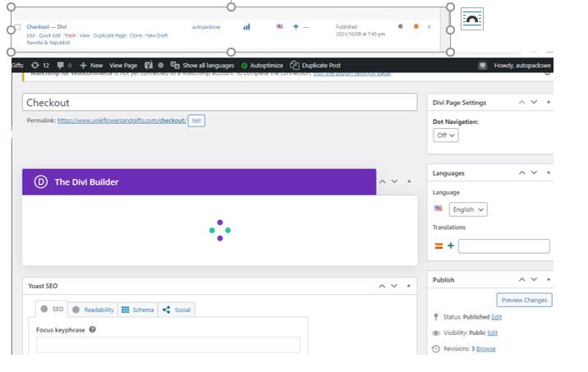Click the New Draft row action
The image size is (588, 372).
[157, 35]
